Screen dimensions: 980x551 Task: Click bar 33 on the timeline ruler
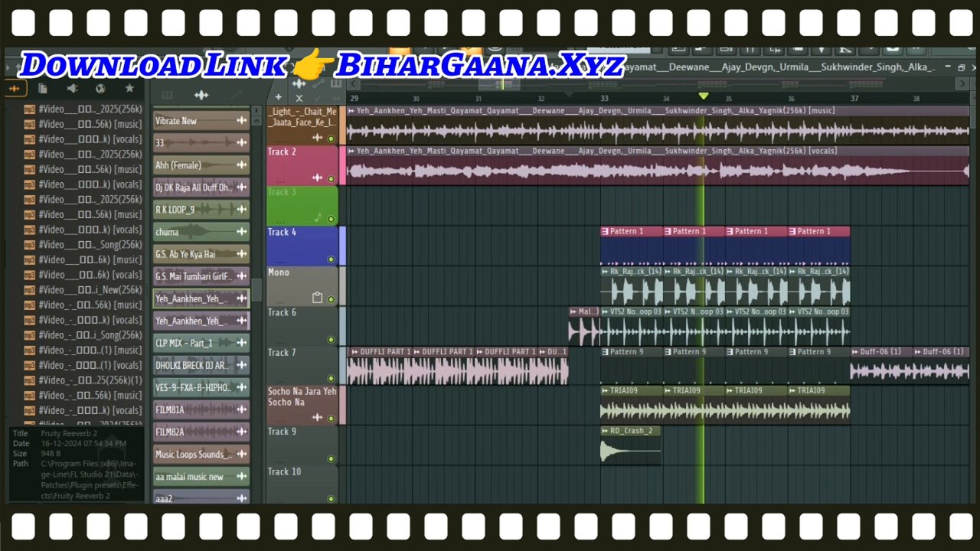coord(604,98)
